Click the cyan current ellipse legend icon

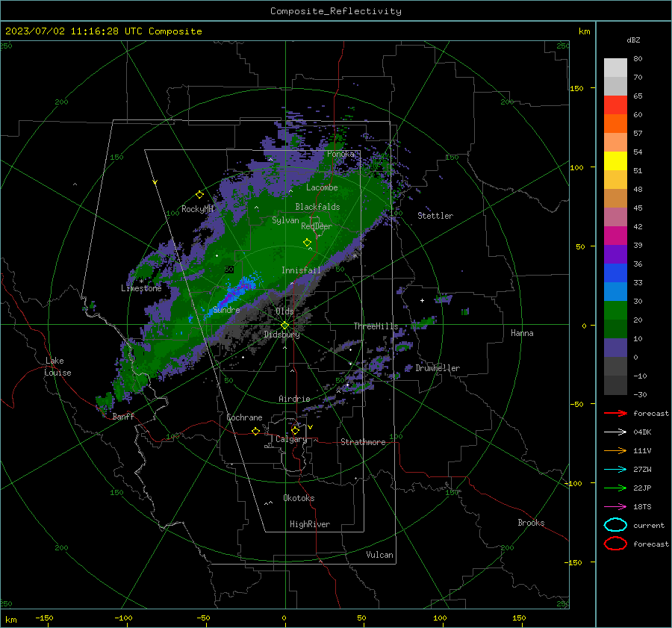click(615, 525)
